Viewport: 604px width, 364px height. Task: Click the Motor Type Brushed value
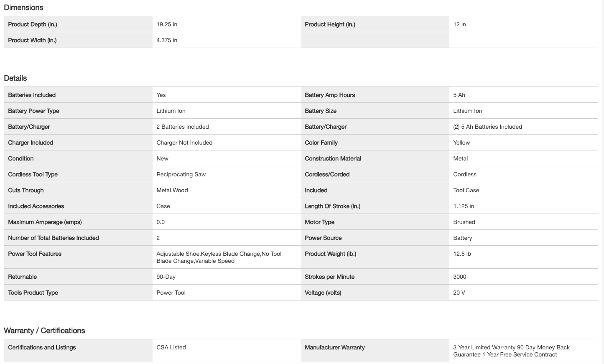pos(464,222)
